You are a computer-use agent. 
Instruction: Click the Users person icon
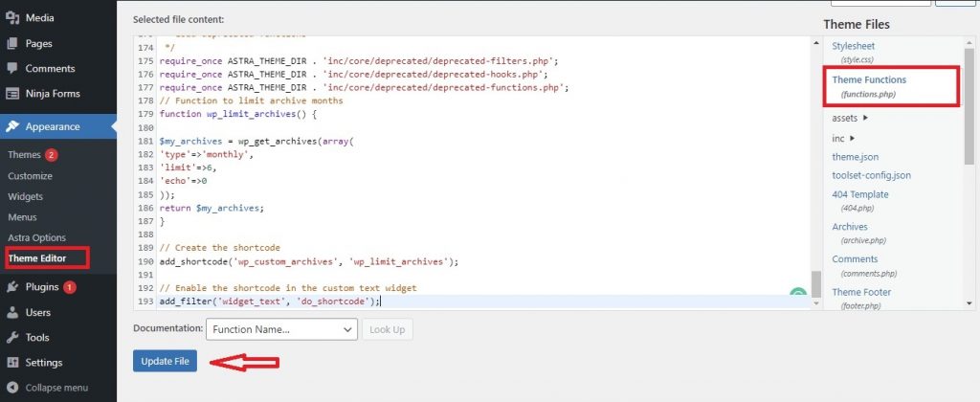[x=12, y=312]
